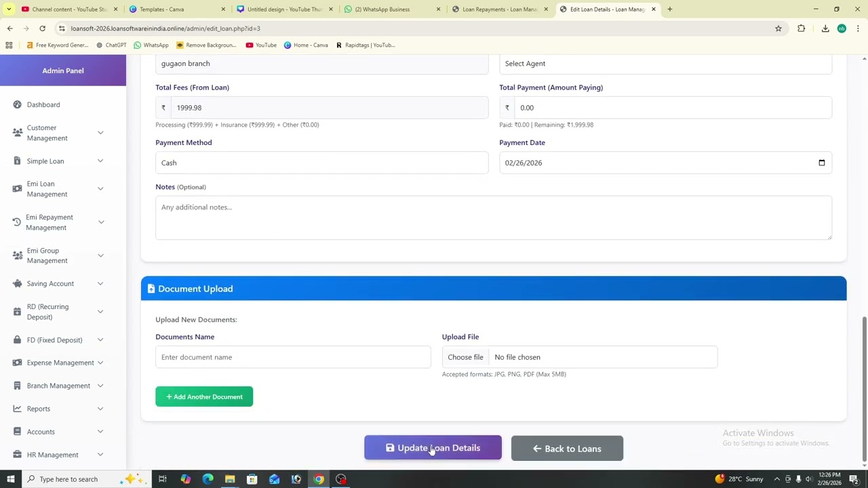This screenshot has width=868, height=488.
Task: Click the Total Payment amount field
Action: (673, 108)
